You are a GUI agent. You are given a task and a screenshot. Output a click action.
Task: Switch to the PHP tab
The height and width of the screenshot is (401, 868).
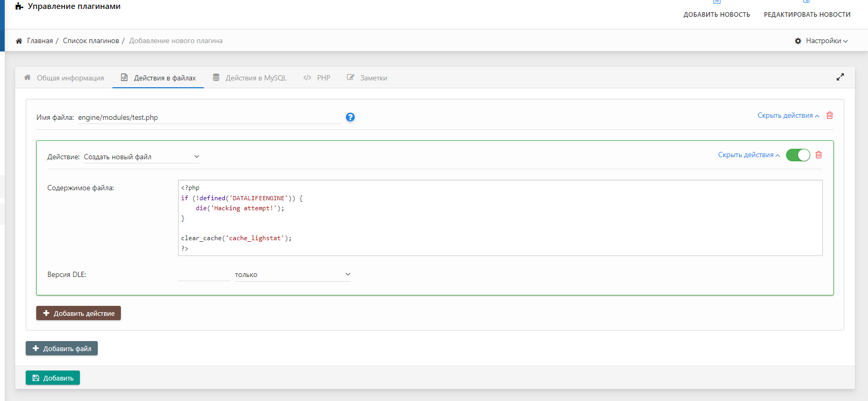317,78
